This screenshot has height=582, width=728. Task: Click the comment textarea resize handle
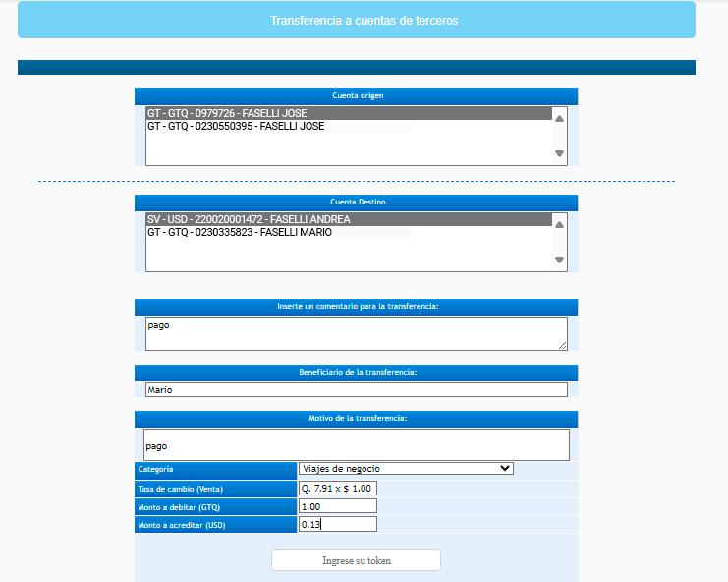pos(563,346)
